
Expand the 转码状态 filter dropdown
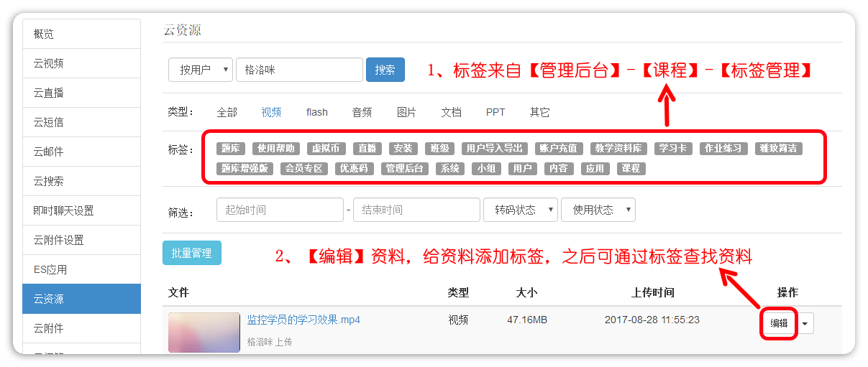tap(521, 210)
